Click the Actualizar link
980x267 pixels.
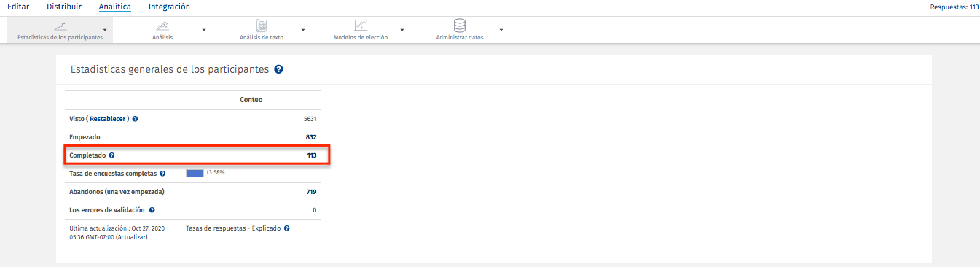[131, 237]
